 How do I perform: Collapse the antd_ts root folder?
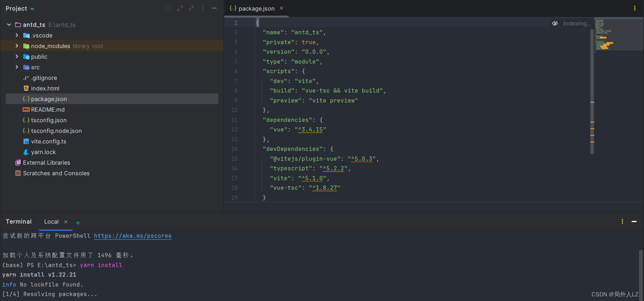point(9,25)
